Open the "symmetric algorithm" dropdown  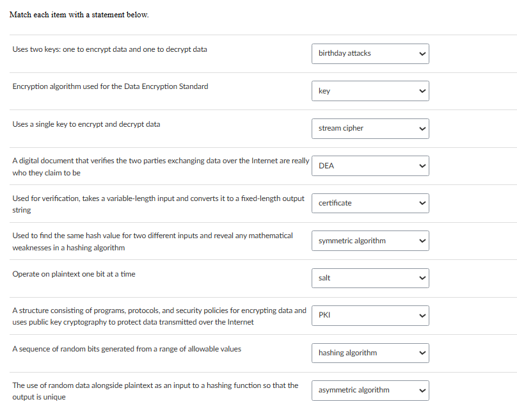tap(370, 241)
